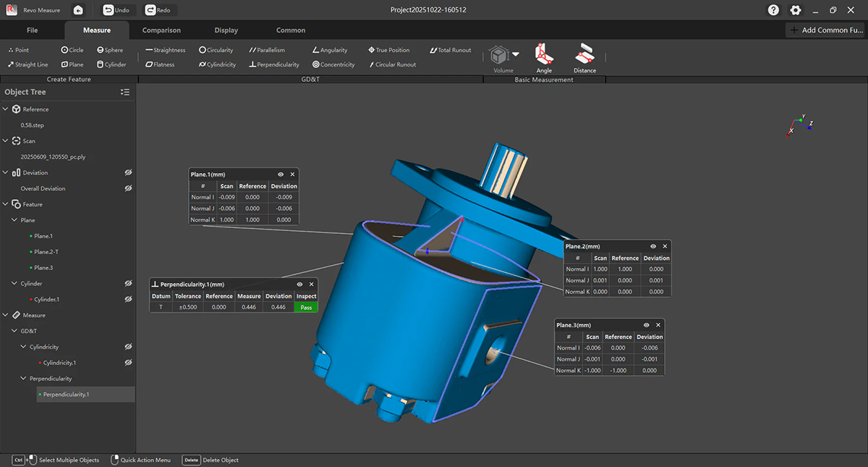Toggle visibility of Cylinder.1 feature
This screenshot has height=467, width=868.
click(128, 299)
